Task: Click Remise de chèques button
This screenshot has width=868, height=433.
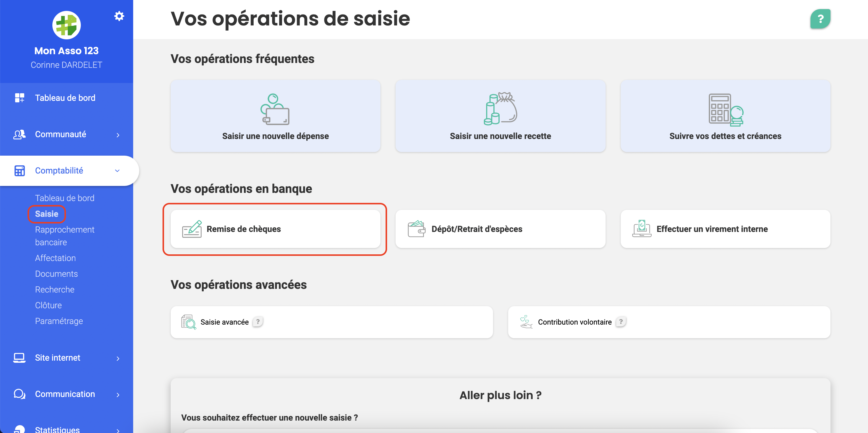Action: point(275,229)
